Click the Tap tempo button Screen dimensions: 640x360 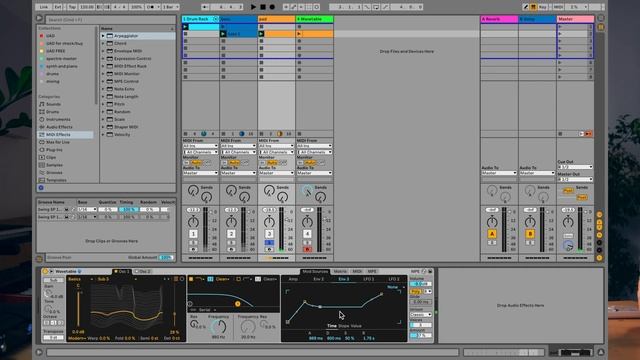click(x=72, y=7)
